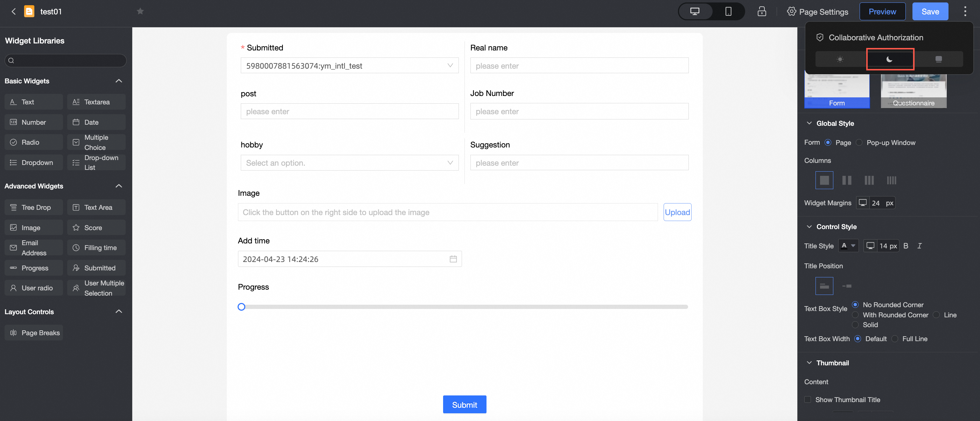Select Collaborative Authorization menu item
This screenshot has width=980, height=421.
coord(876,37)
